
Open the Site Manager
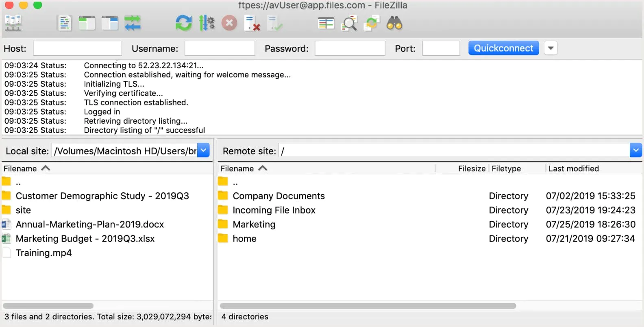pos(13,23)
